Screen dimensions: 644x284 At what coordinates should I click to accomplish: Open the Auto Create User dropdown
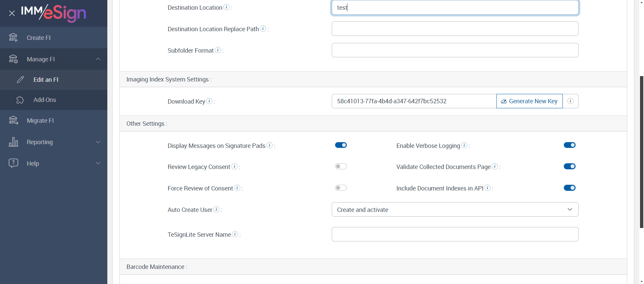[455, 210]
